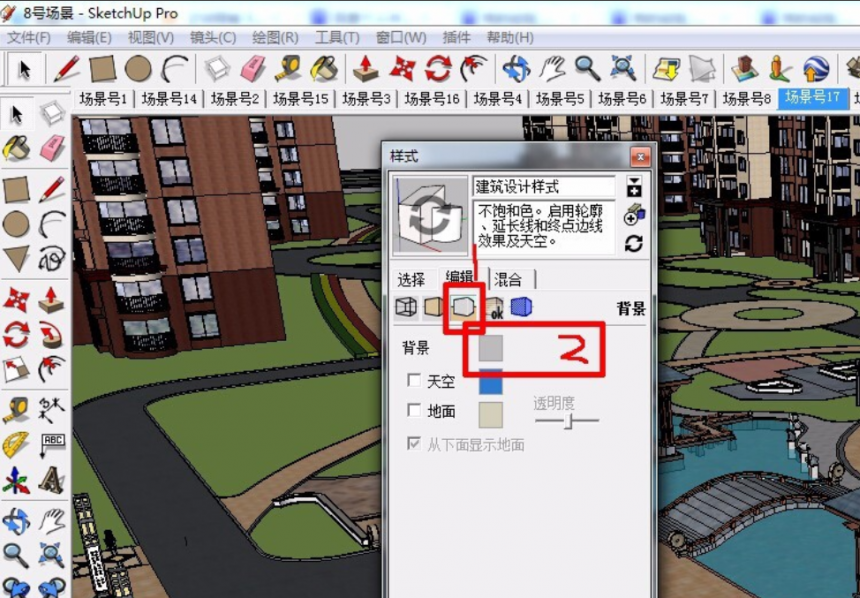Open the 视图(V) menu
Image resolution: width=860 pixels, height=598 pixels.
click(151, 38)
